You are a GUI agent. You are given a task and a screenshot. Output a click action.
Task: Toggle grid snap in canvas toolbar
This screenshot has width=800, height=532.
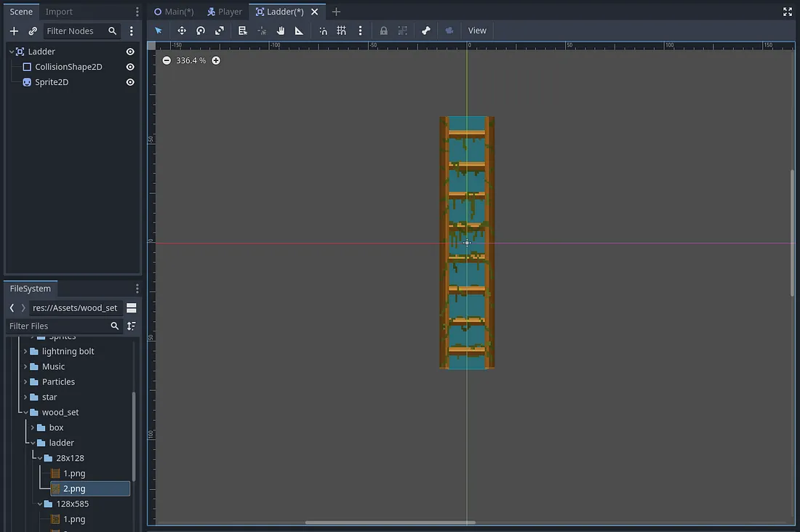(x=341, y=31)
